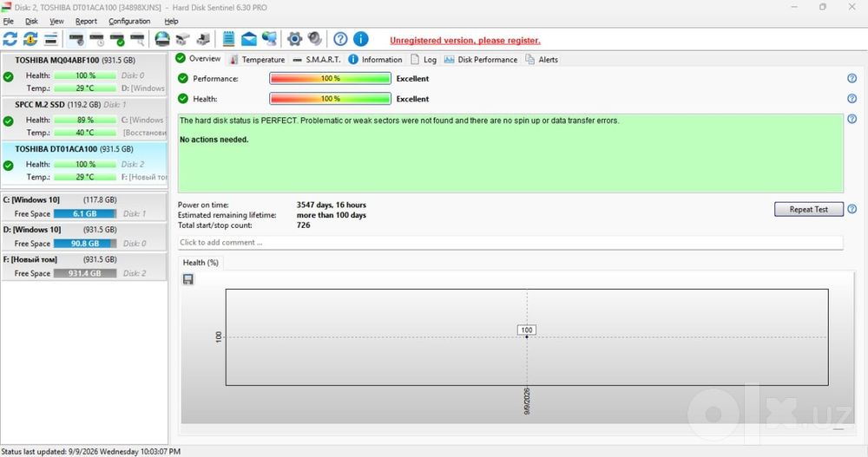This screenshot has width=868, height=457.
Task: Click the disk with green checkmark toolbar icon
Action: coord(117,39)
